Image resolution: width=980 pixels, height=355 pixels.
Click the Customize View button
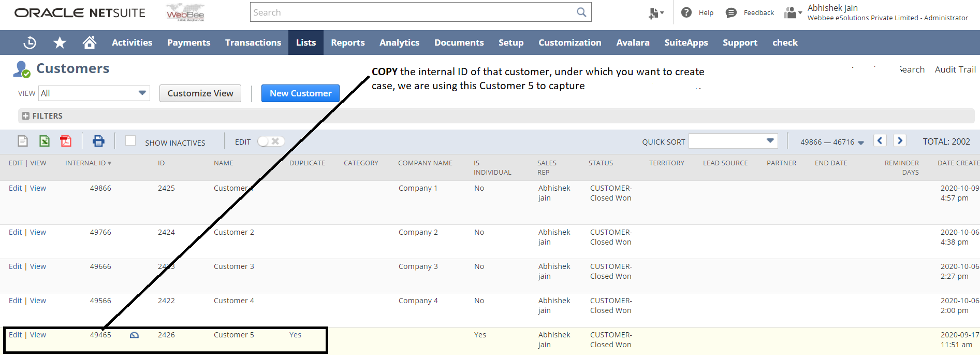[200, 93]
